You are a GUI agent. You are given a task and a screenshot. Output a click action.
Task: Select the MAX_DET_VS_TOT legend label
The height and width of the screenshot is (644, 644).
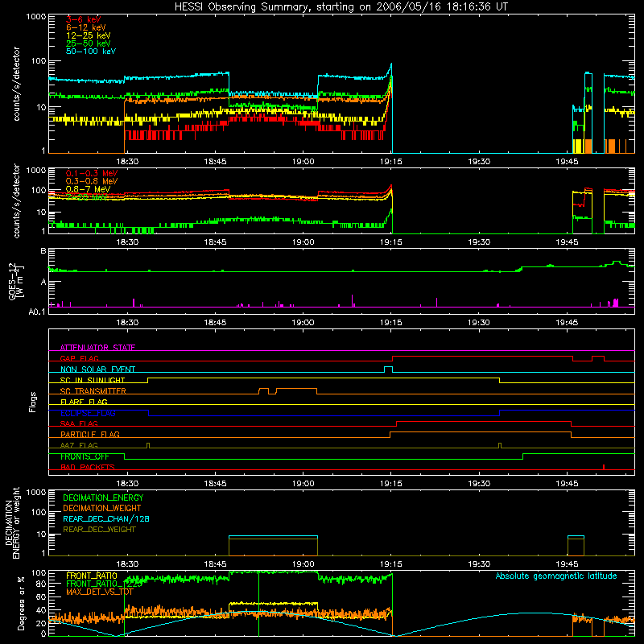pyautogui.click(x=100, y=592)
